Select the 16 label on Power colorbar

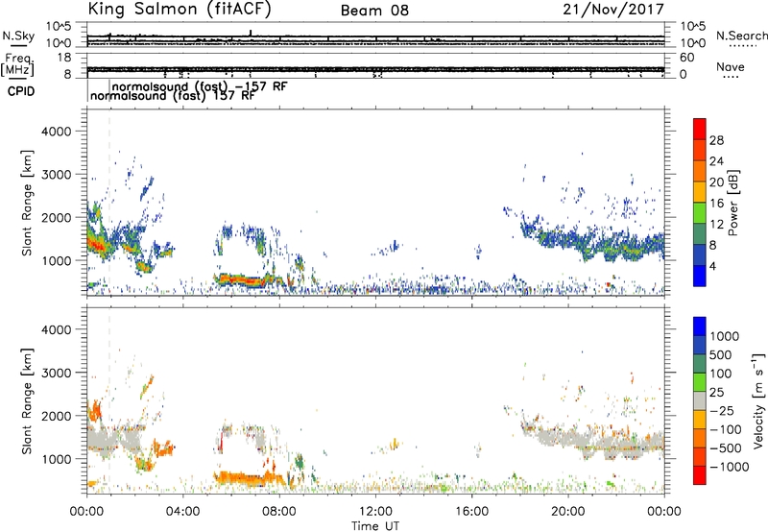point(716,204)
